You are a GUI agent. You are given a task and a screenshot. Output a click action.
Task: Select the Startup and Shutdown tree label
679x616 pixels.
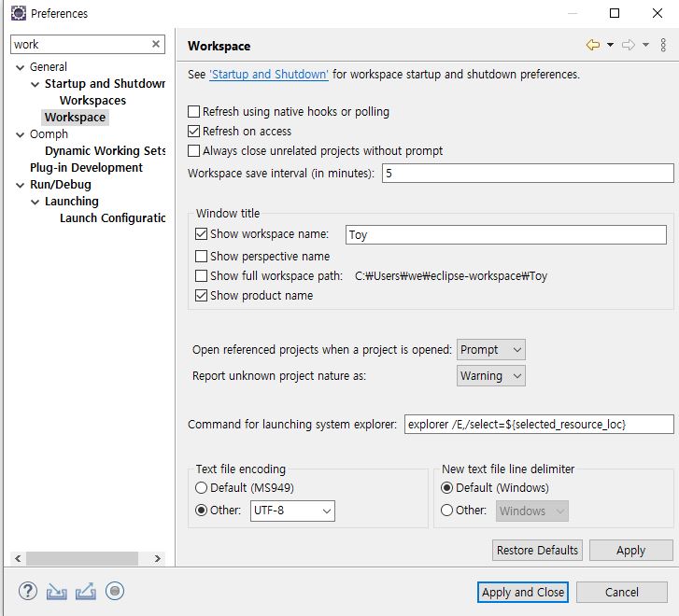[105, 84]
